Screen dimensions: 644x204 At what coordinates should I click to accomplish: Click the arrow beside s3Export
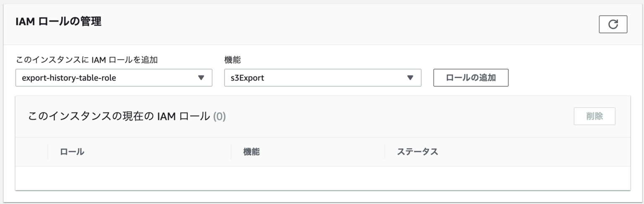(410, 78)
